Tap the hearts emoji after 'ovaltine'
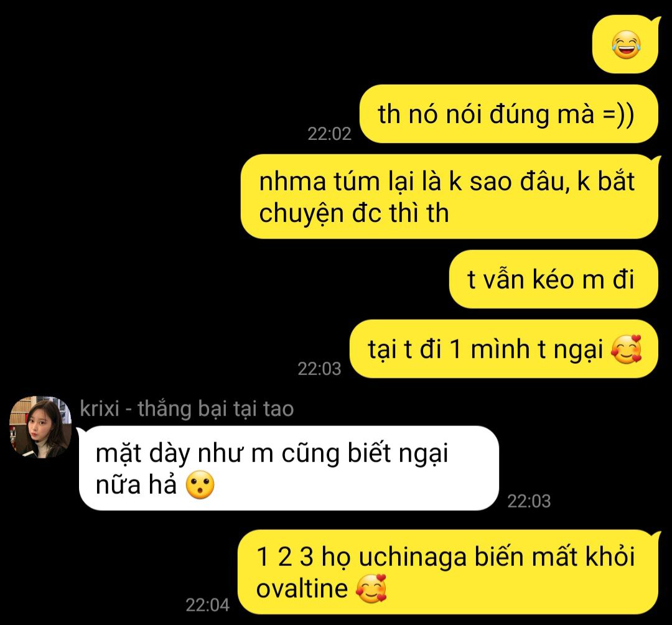The width and height of the screenshot is (672, 625). tap(371, 589)
